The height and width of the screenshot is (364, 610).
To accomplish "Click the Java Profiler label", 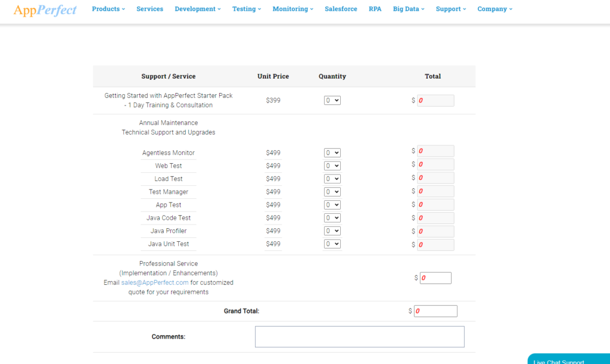I will click(x=169, y=231).
